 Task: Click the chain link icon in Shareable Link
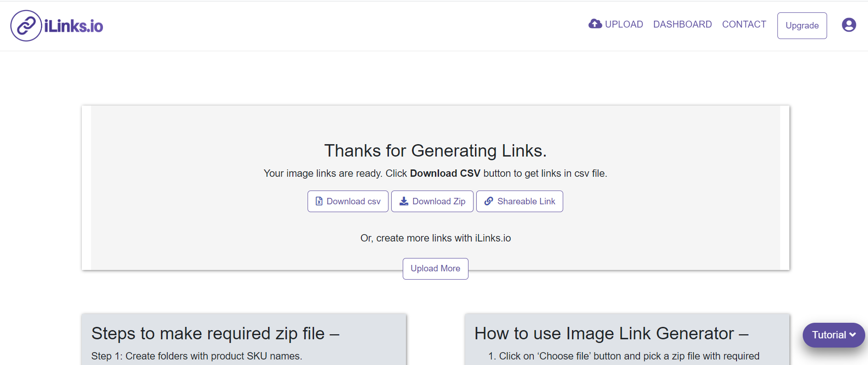(489, 201)
